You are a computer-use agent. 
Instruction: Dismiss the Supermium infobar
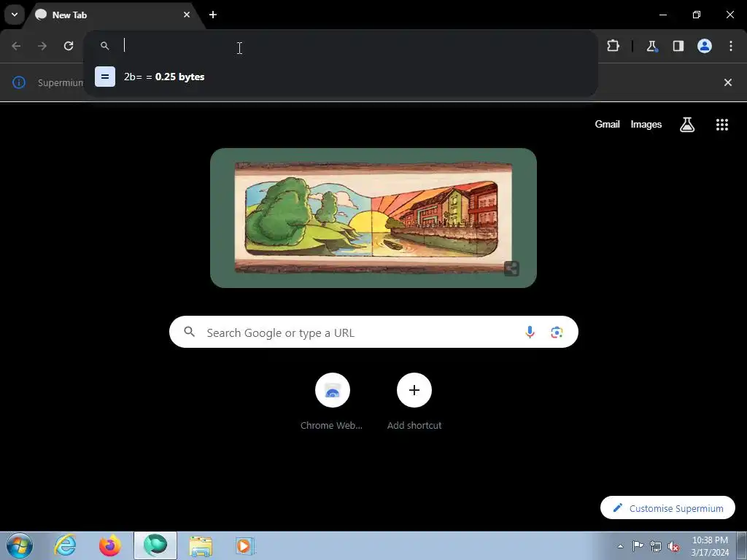point(728,82)
